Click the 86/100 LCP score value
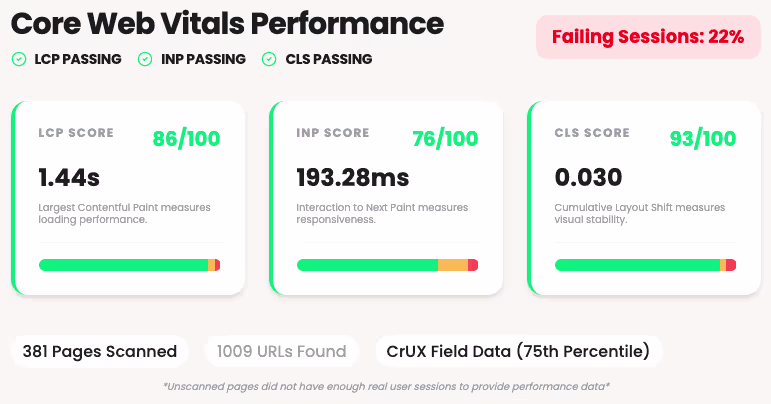This screenshot has height=404, width=771. coord(187,138)
